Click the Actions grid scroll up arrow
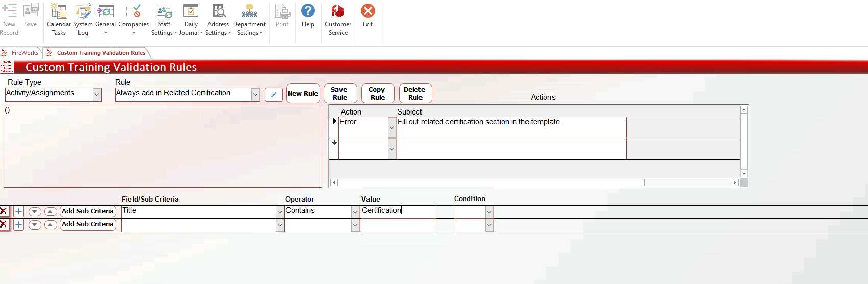Image resolution: width=868 pixels, height=284 pixels. point(744,110)
